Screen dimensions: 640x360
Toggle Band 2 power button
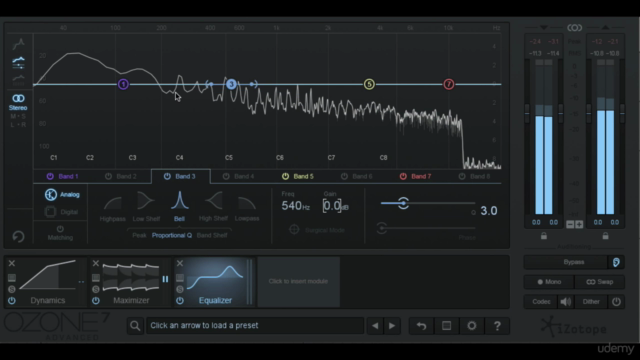pos(108,176)
